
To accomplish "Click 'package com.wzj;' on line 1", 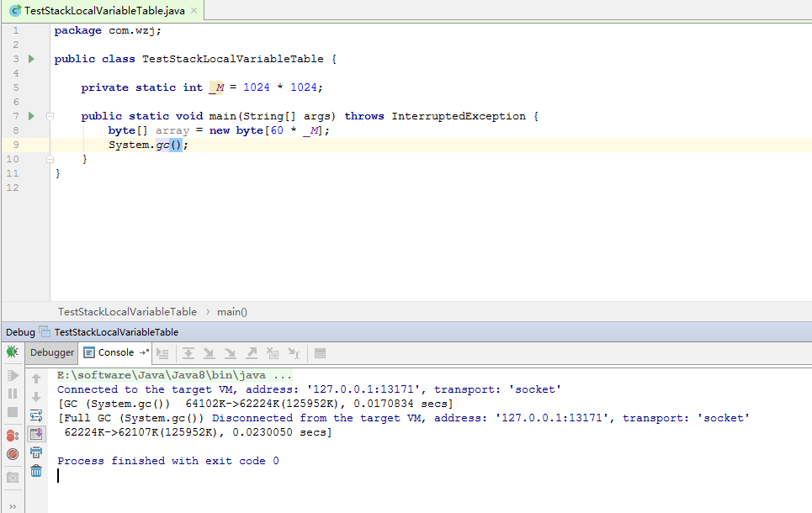I will pyautogui.click(x=108, y=30).
